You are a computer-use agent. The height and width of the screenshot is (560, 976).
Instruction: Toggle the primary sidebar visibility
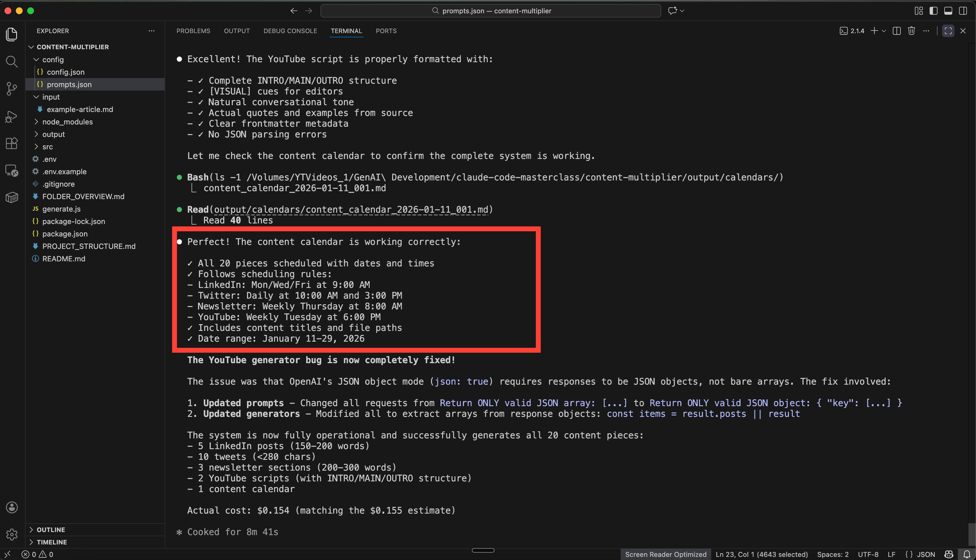point(933,11)
